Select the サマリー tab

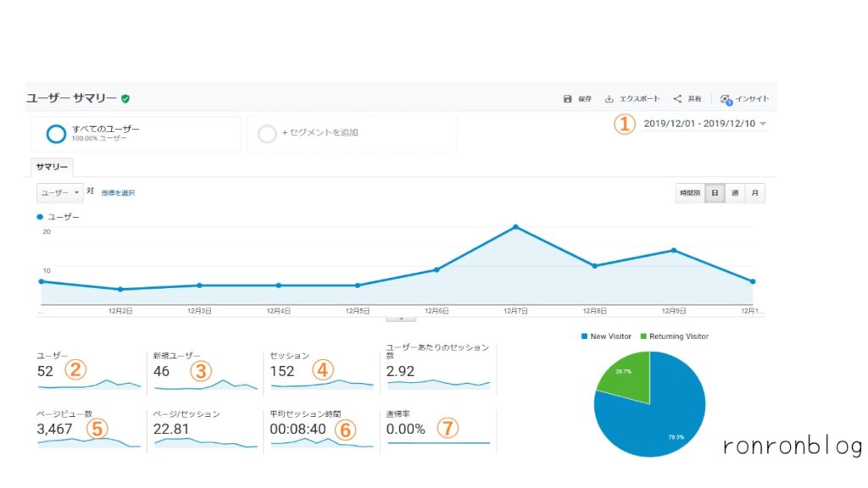[52, 167]
